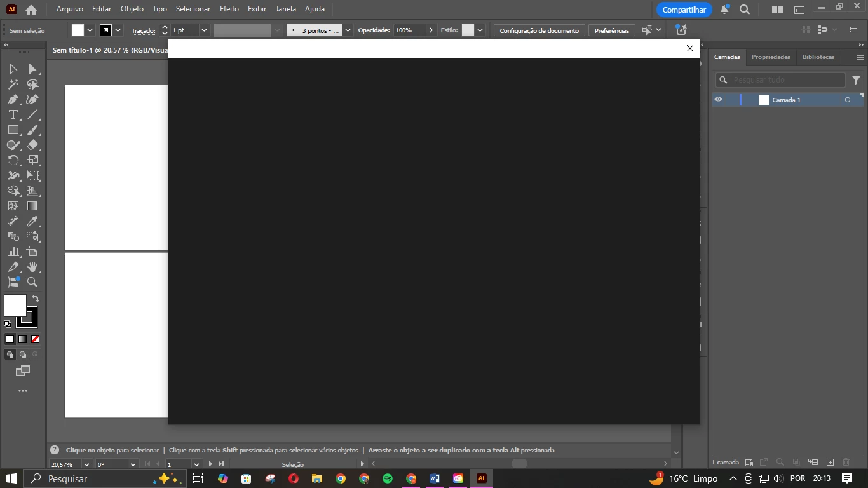
Task: Pick the Symbol Sprayer tool
Action: pyautogui.click(x=33, y=236)
